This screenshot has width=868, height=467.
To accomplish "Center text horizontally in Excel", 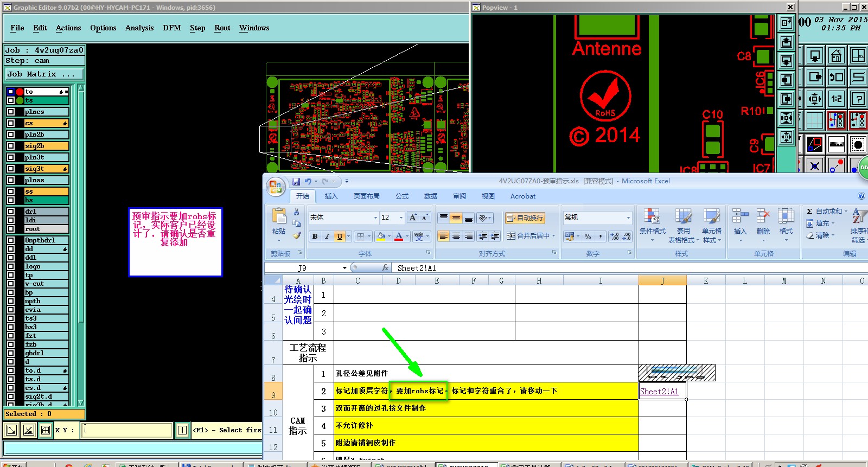I will point(456,236).
